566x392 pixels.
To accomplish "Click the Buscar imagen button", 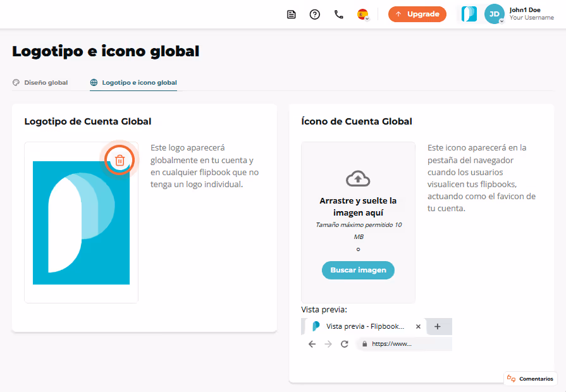I will coord(358,270).
